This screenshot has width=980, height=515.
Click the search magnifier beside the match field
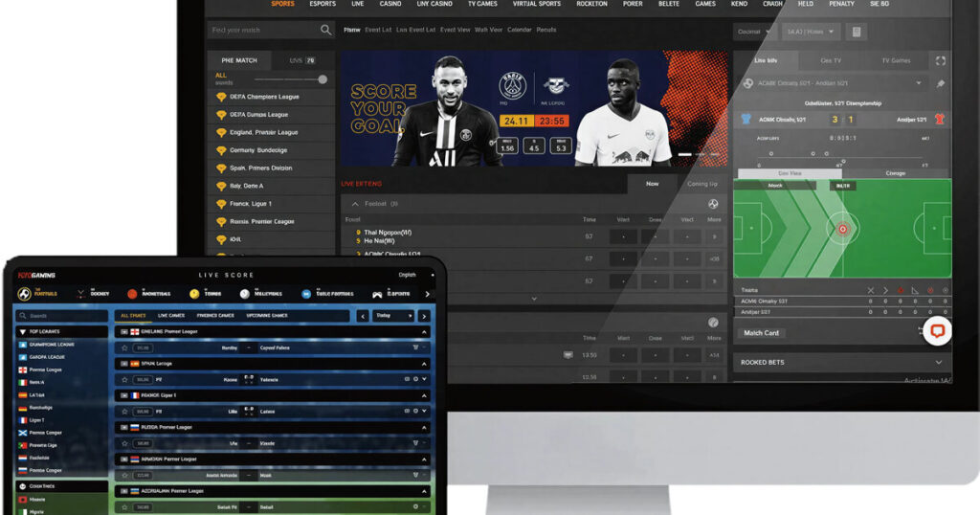tap(326, 31)
